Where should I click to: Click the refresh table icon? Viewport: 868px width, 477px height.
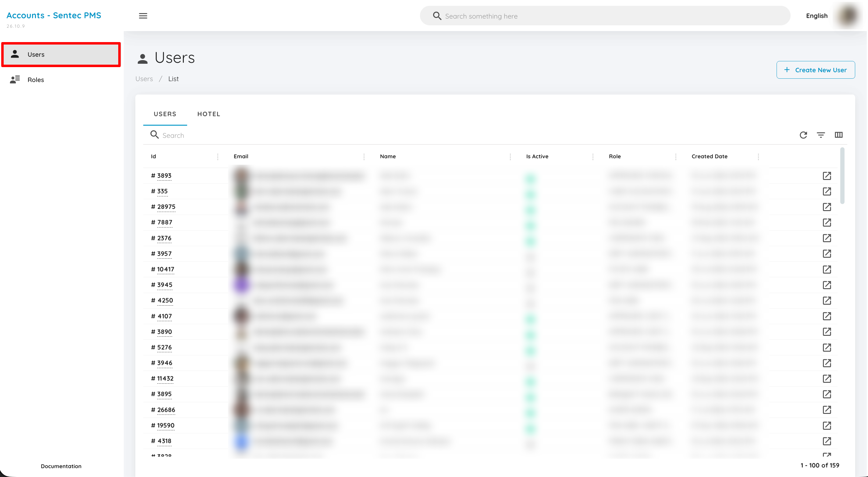click(x=803, y=135)
